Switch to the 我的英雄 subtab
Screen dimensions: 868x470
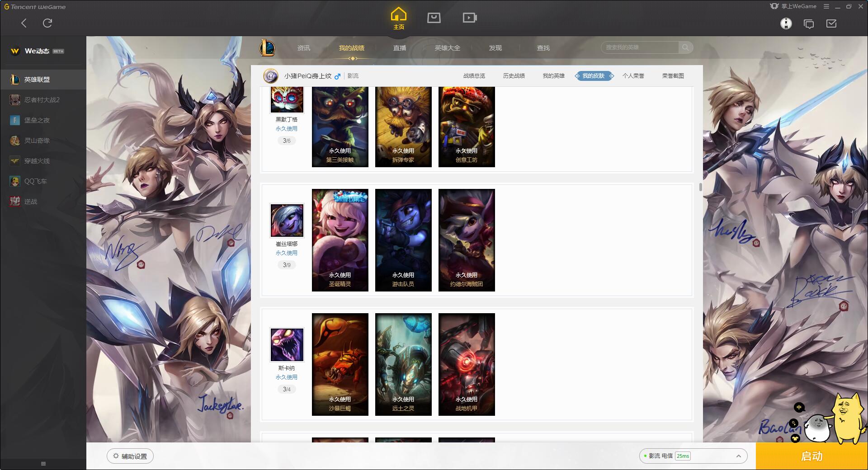coord(554,76)
